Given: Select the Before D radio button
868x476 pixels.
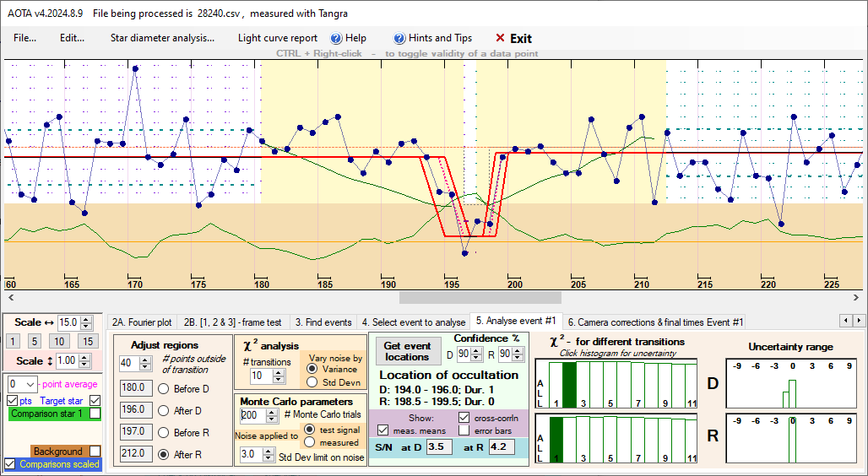Looking at the screenshot, I should coord(163,389).
